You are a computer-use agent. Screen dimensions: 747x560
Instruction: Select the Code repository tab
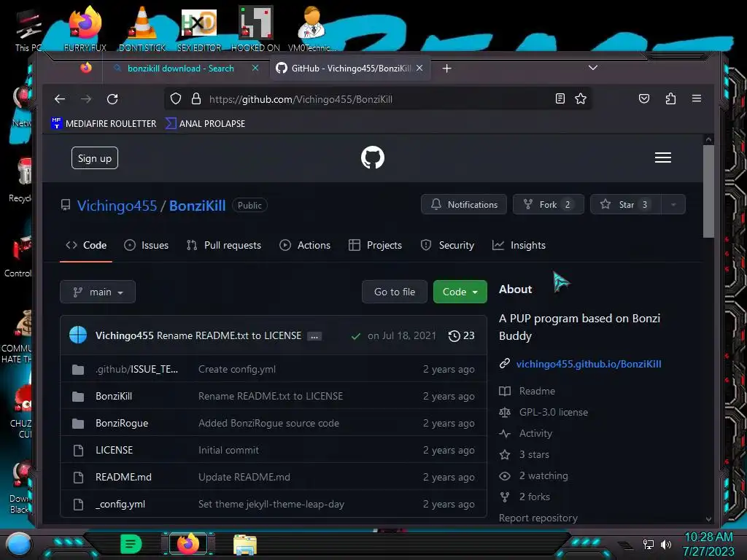(86, 245)
